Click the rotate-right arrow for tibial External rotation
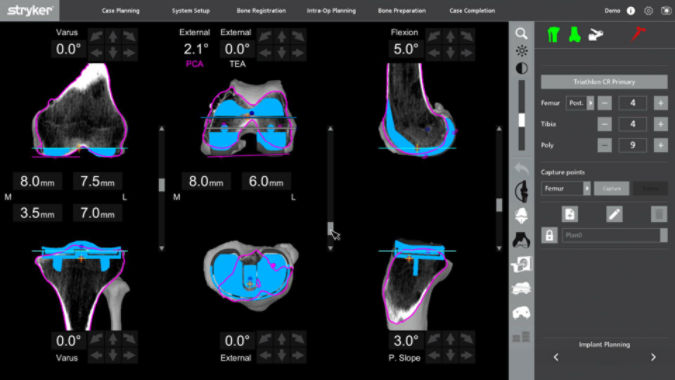 click(x=298, y=339)
